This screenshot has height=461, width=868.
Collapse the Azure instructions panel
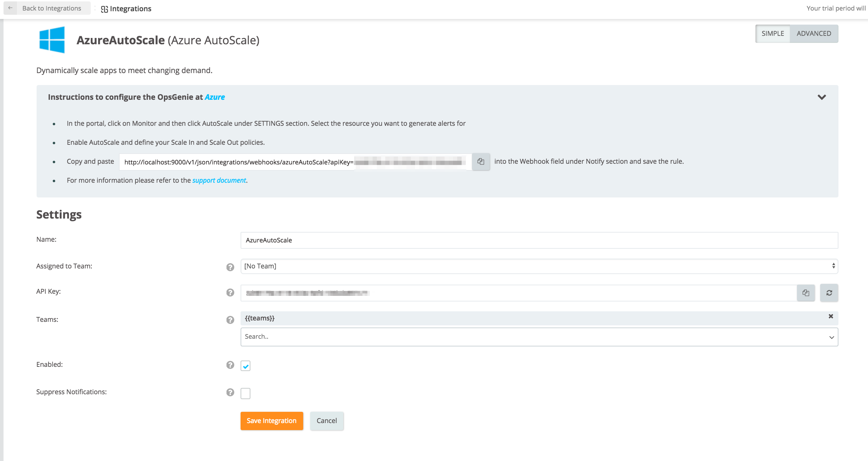[822, 97]
